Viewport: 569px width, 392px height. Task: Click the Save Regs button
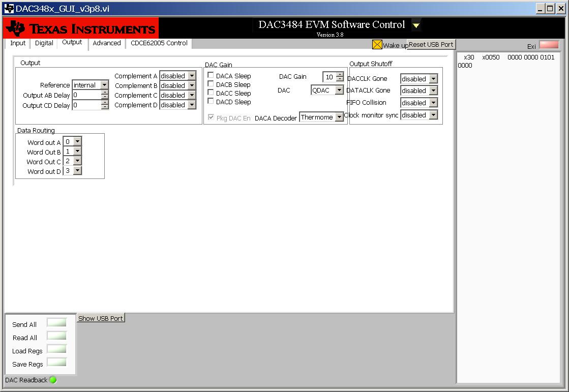click(x=56, y=362)
